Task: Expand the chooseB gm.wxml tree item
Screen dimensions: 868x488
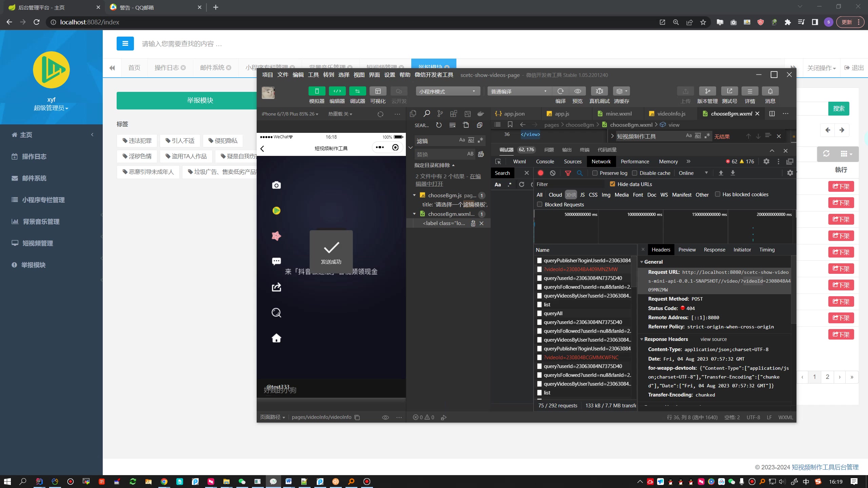Action: [414, 213]
